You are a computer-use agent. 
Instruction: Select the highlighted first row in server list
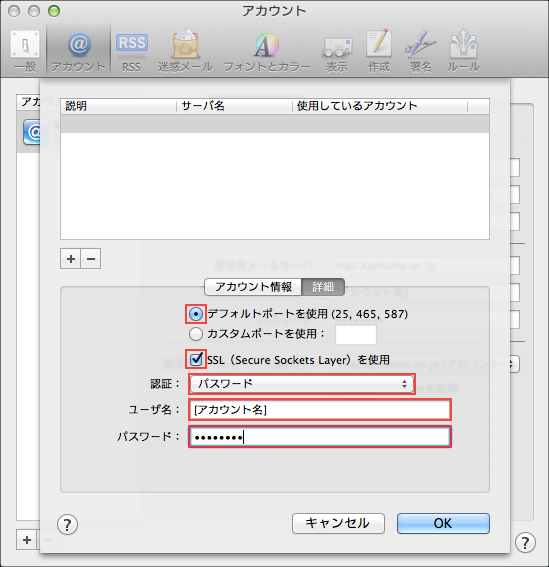275,124
